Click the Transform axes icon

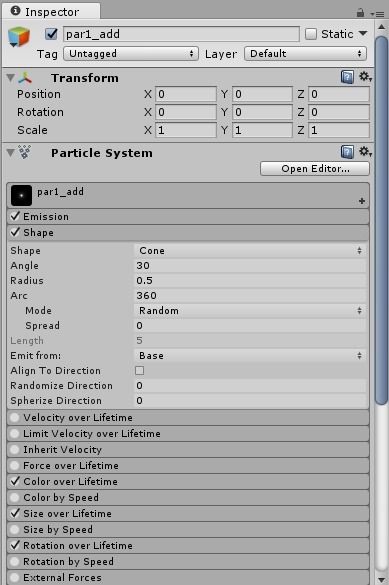click(25, 78)
